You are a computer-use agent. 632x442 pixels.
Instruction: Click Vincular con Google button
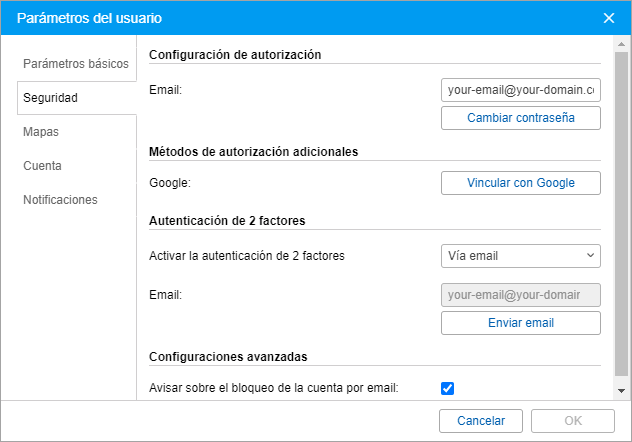520,183
